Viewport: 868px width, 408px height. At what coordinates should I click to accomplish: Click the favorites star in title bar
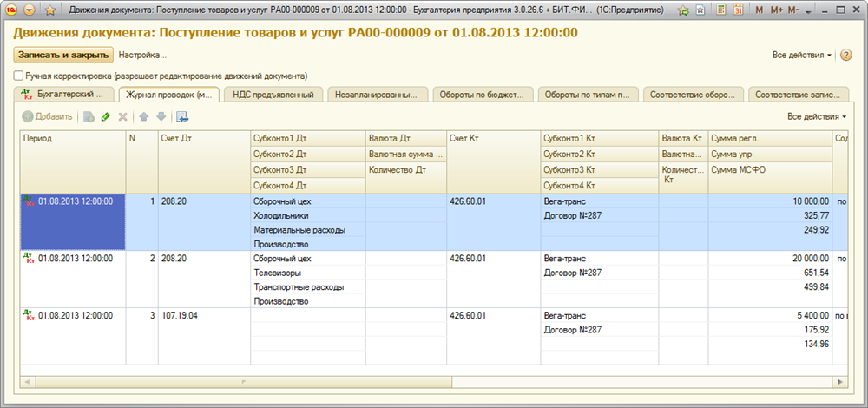point(49,10)
